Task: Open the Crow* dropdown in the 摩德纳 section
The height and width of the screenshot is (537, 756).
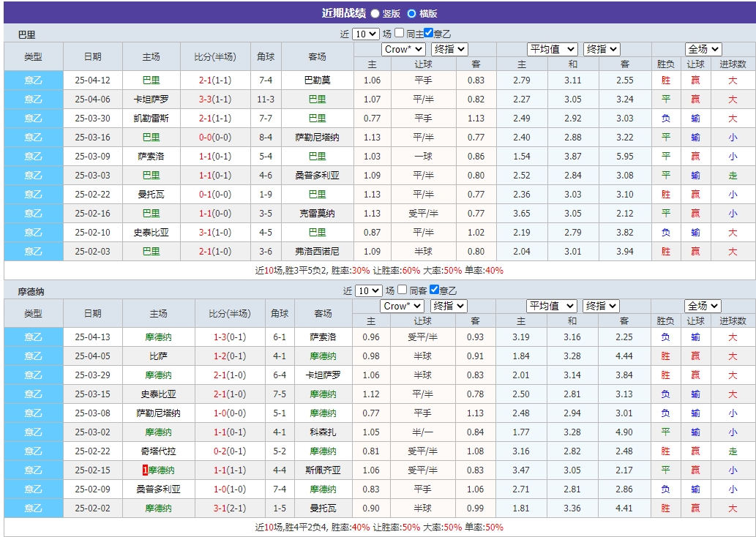Action: tap(403, 306)
